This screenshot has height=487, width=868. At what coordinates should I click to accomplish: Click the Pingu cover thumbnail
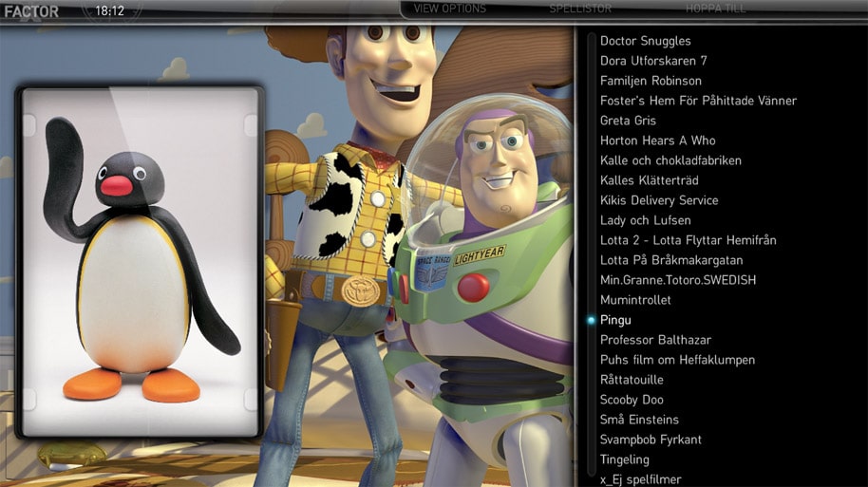click(x=140, y=261)
